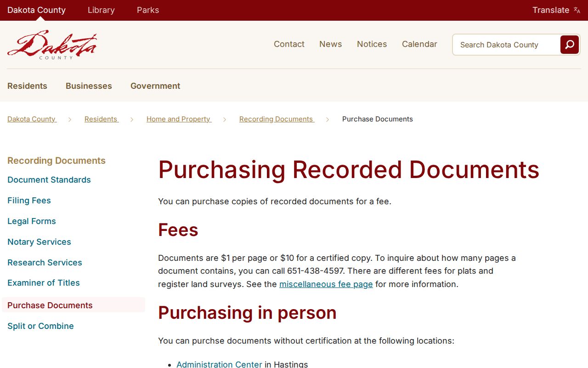The image size is (588, 368).
Task: Open Recording Documents sidebar heading
Action: click(x=57, y=161)
